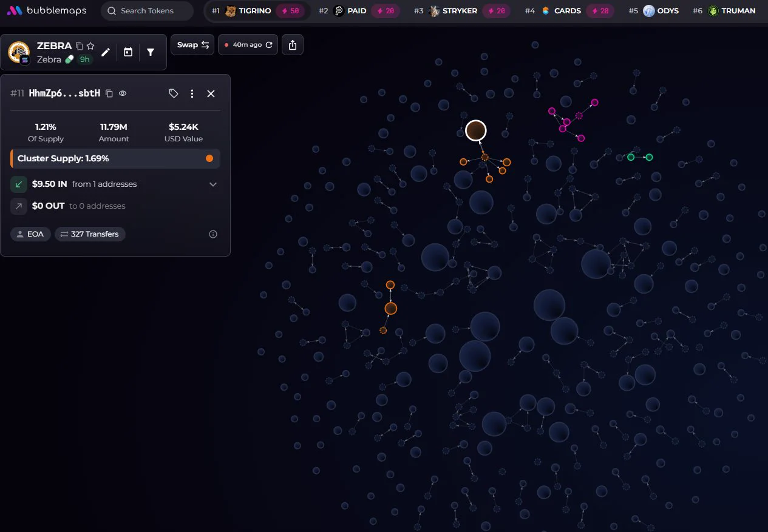Click the 50 boost badge on TIGRINO

290,11
